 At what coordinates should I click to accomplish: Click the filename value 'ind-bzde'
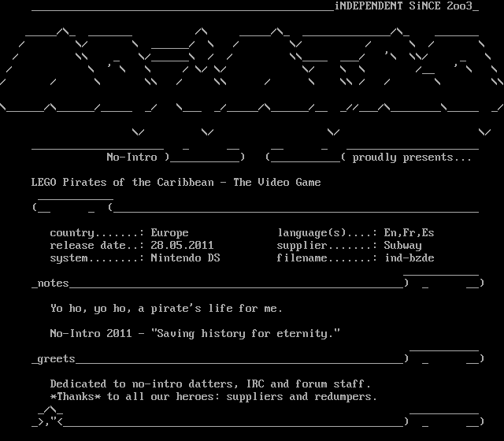pos(409,258)
